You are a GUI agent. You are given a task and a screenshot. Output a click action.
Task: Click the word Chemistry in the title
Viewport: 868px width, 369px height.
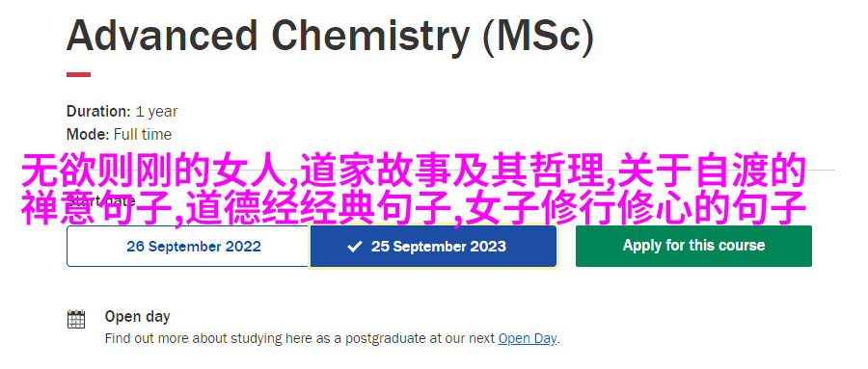click(x=370, y=36)
